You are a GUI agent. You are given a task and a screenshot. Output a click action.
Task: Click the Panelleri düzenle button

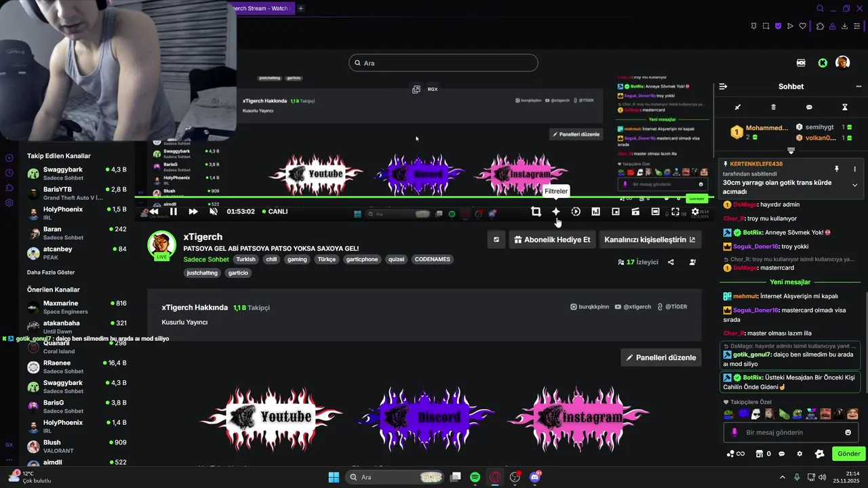pyautogui.click(x=661, y=357)
